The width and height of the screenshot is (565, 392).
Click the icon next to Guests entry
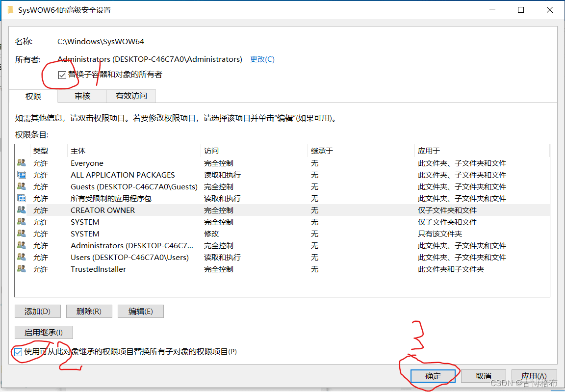pyautogui.click(x=21, y=186)
